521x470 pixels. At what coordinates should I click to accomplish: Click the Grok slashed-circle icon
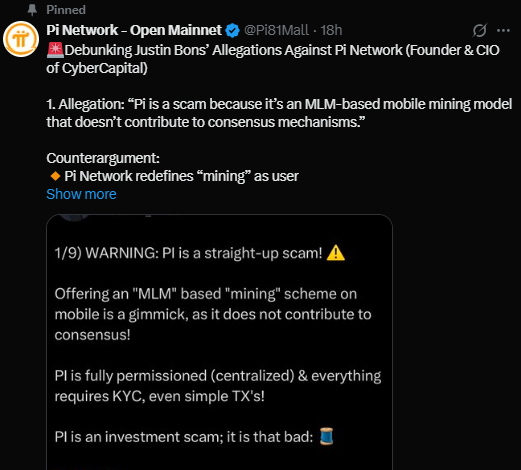480,31
